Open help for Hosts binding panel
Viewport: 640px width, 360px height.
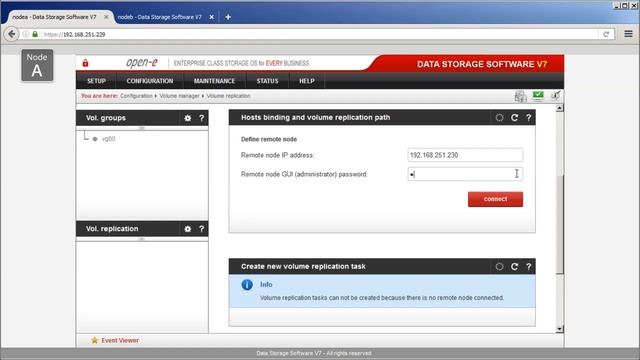[x=528, y=118]
